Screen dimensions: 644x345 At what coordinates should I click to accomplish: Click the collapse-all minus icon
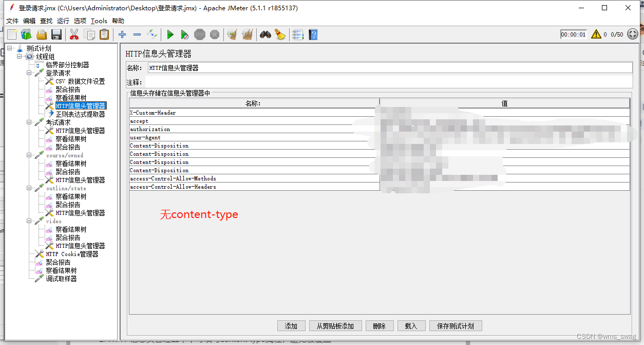136,34
